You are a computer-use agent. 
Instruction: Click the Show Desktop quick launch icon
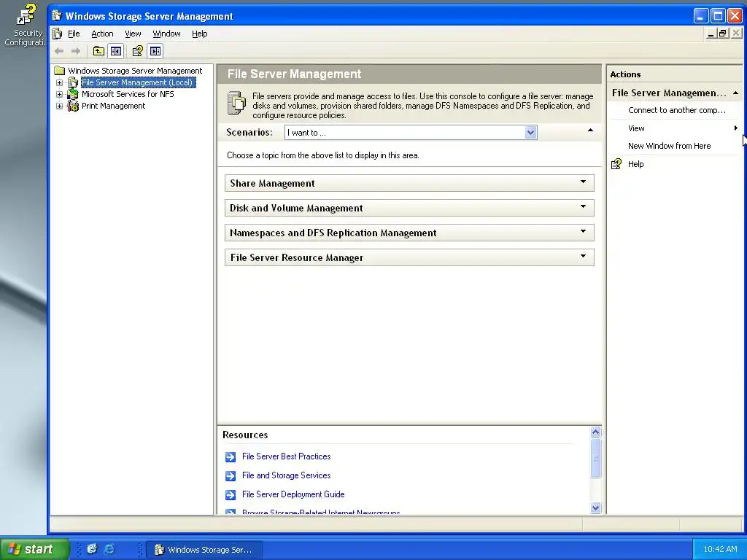point(92,549)
